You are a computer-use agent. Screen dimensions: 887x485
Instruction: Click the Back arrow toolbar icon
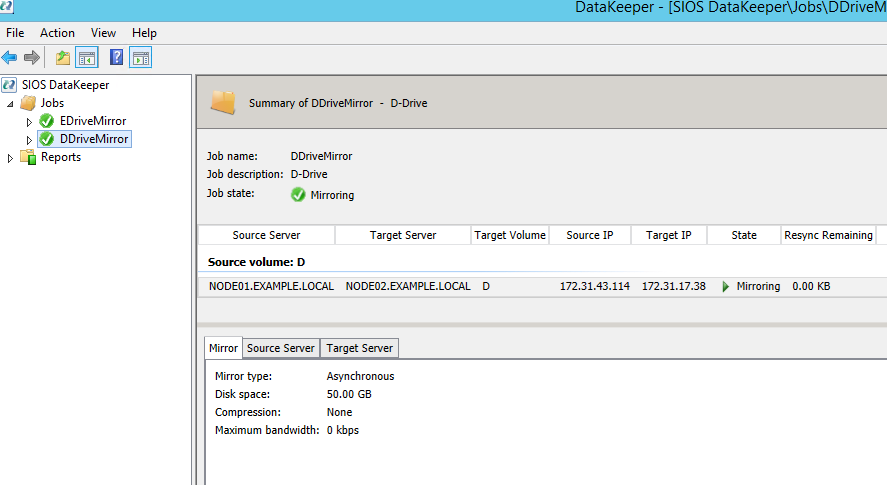tap(10, 57)
